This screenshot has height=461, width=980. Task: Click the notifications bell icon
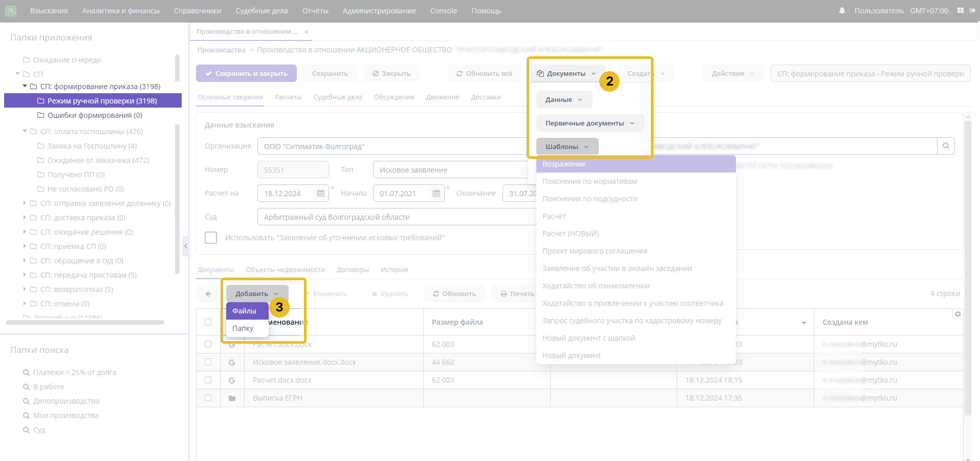842,11
